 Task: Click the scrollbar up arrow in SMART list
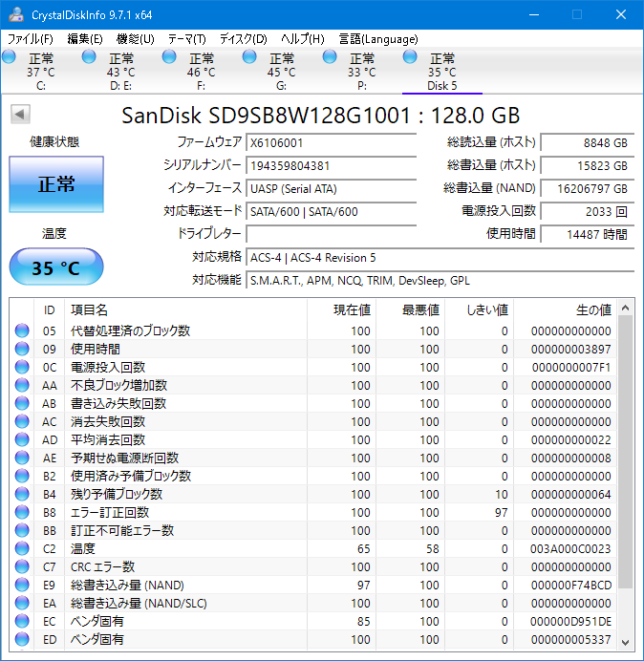[x=626, y=309]
